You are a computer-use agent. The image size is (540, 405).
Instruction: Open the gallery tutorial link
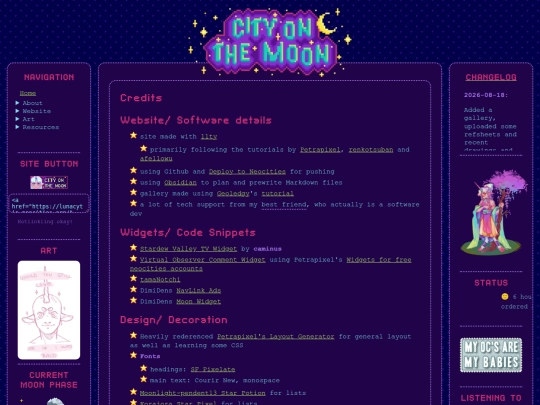[278, 194]
